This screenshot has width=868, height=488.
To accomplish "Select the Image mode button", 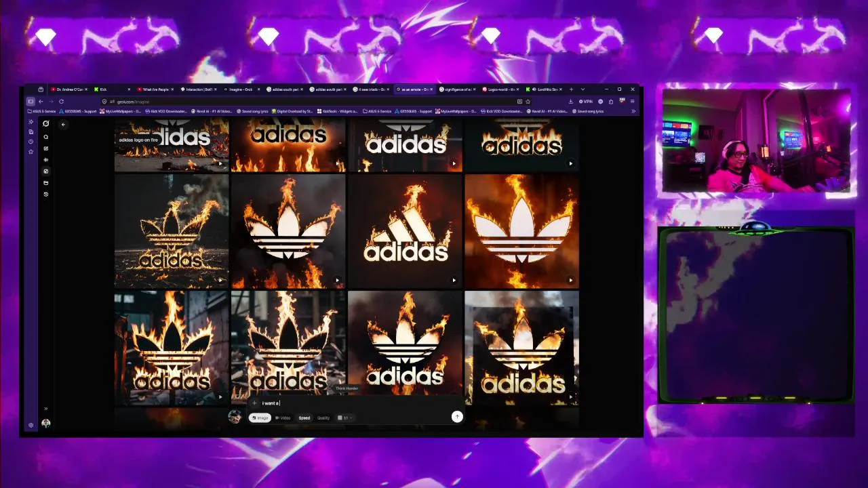I will click(260, 418).
